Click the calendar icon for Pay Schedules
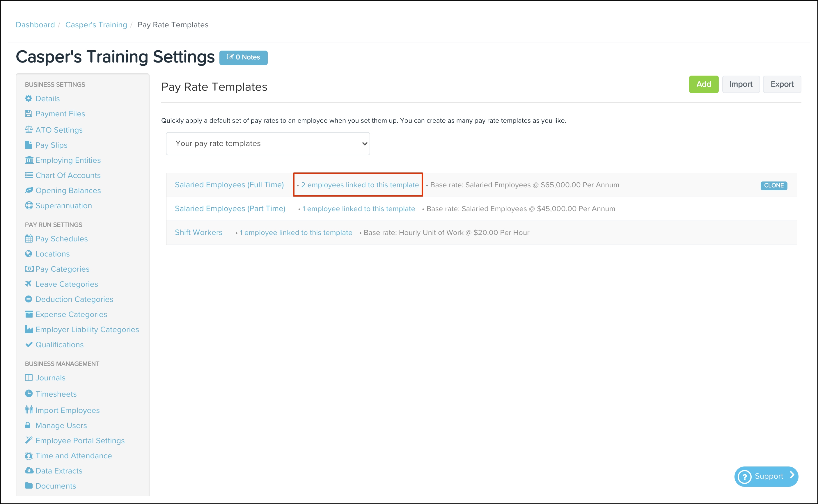This screenshot has width=818, height=504. pyautogui.click(x=29, y=238)
